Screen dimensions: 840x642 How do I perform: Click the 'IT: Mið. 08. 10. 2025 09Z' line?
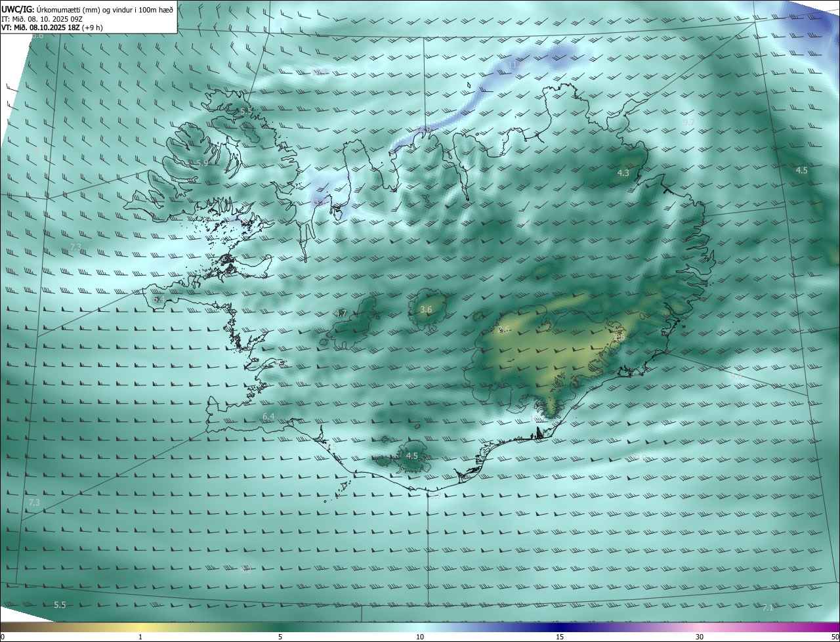click(x=41, y=19)
